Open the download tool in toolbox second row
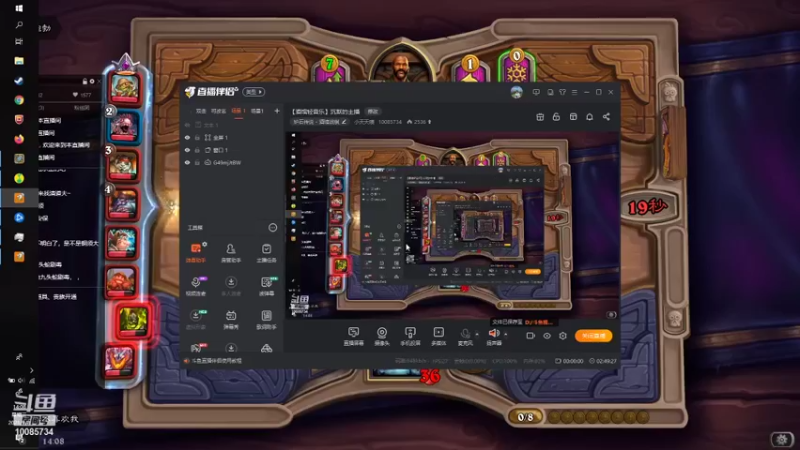The image size is (800, 450). tap(231, 286)
